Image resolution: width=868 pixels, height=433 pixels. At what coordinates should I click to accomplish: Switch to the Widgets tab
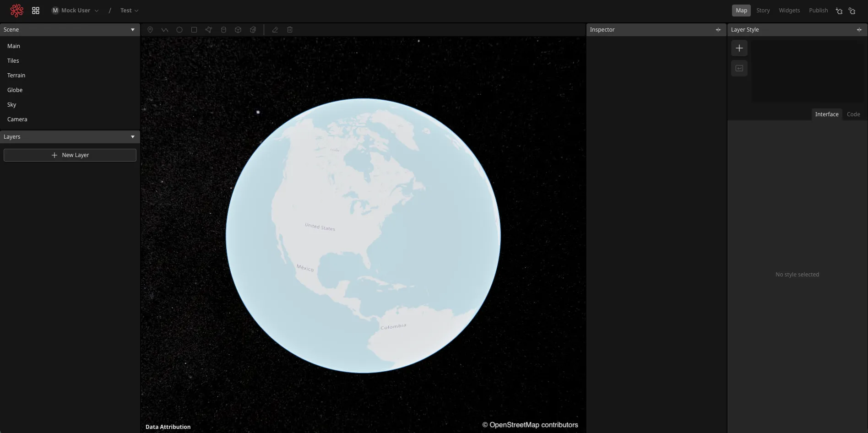[x=789, y=11]
